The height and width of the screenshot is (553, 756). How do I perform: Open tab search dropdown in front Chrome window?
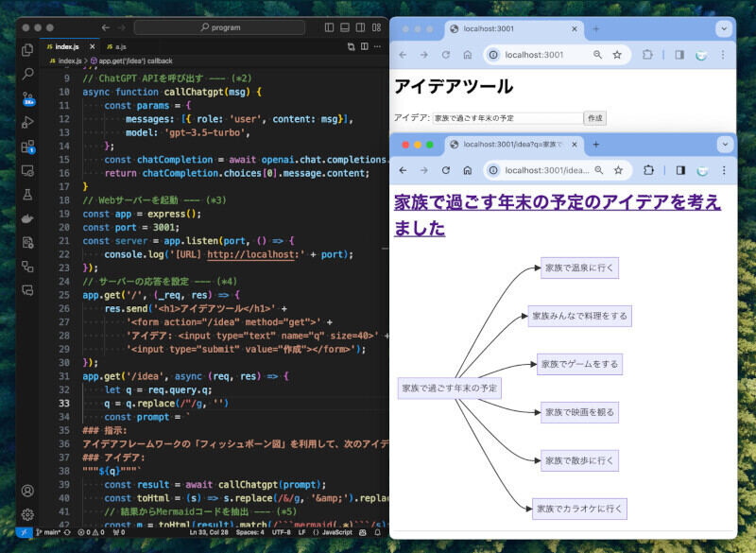coord(724,145)
